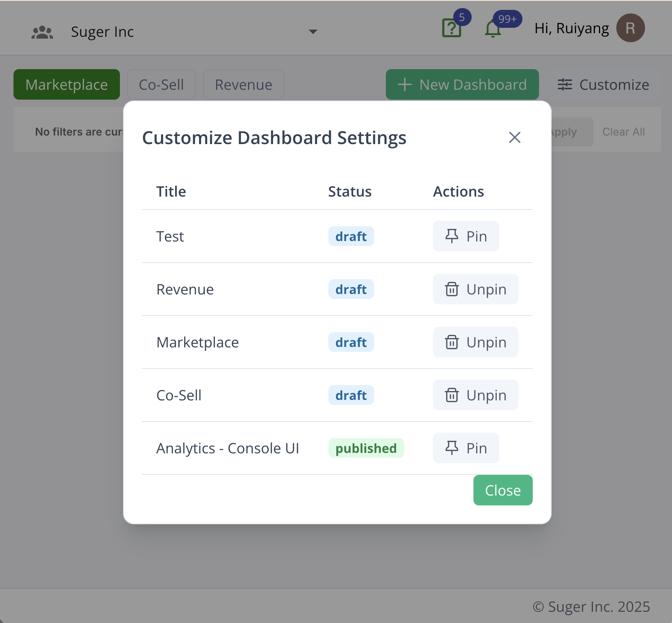The height and width of the screenshot is (623, 672).
Task: Click Clear All to reset filters
Action: click(623, 132)
